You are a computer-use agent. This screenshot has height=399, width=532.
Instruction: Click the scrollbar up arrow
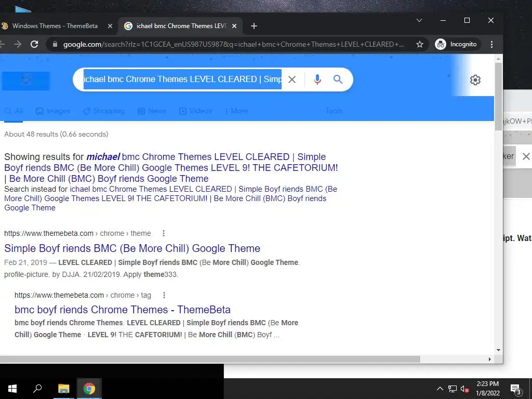498,59
